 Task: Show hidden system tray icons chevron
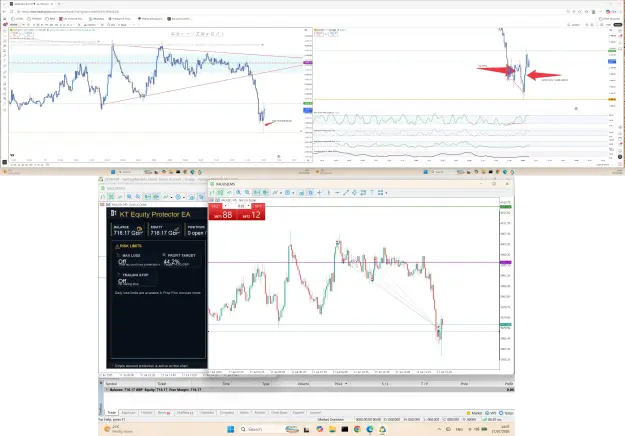[x=439, y=429]
